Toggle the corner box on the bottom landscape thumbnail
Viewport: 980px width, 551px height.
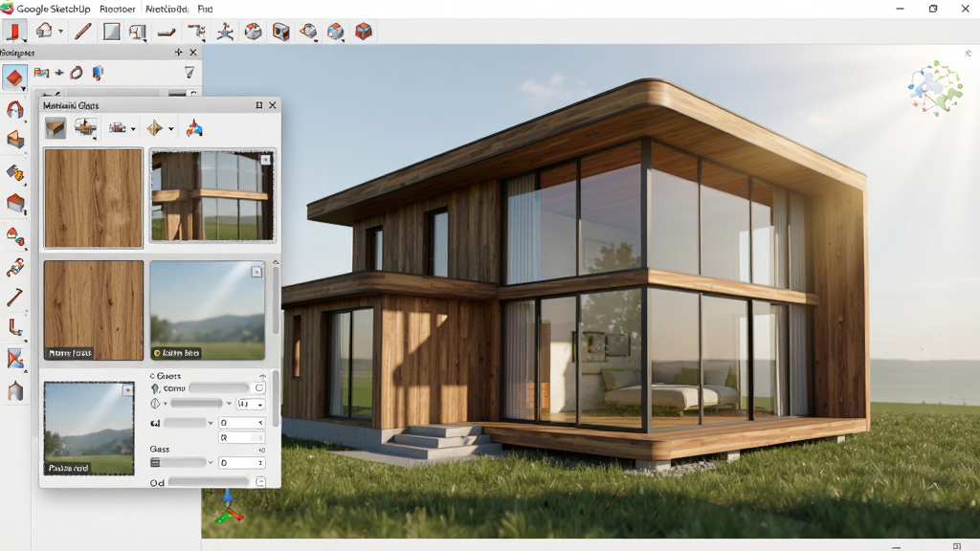(127, 390)
